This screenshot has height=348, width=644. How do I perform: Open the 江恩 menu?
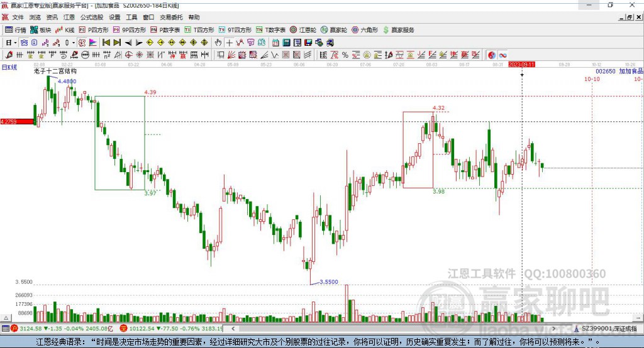(x=69, y=18)
